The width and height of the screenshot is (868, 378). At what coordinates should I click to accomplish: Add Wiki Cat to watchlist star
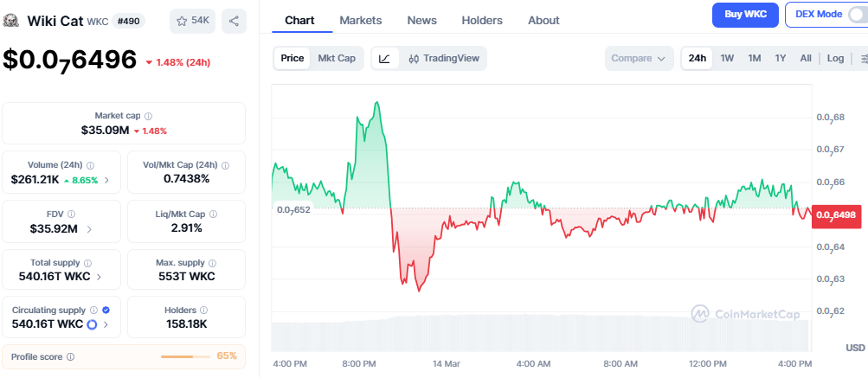(192, 21)
